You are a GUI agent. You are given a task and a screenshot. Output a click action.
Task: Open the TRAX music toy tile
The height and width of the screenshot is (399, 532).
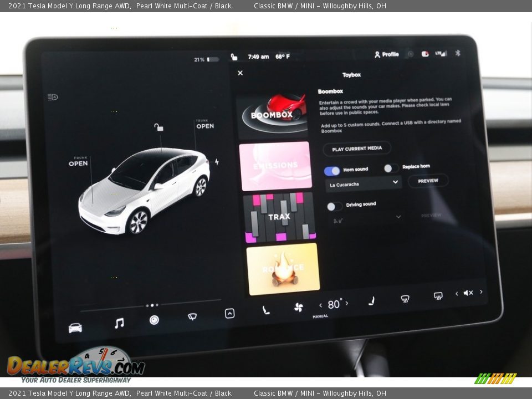pos(279,217)
